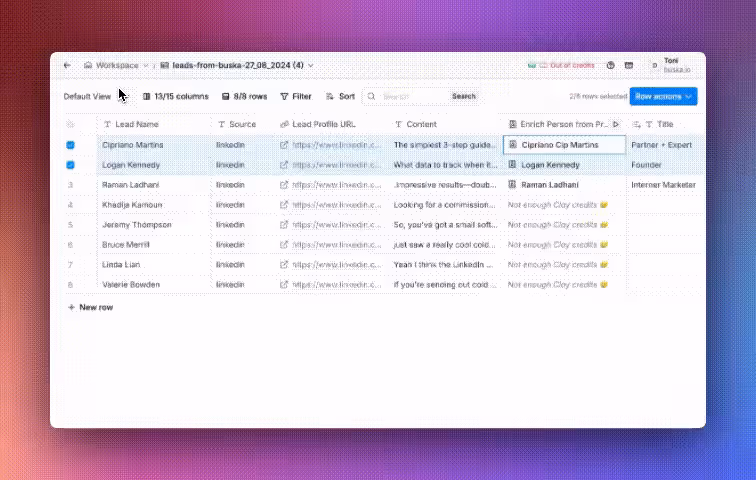Click the 'Jeremy Thompson' lead name cell
The height and width of the screenshot is (480, 756).
(154, 225)
